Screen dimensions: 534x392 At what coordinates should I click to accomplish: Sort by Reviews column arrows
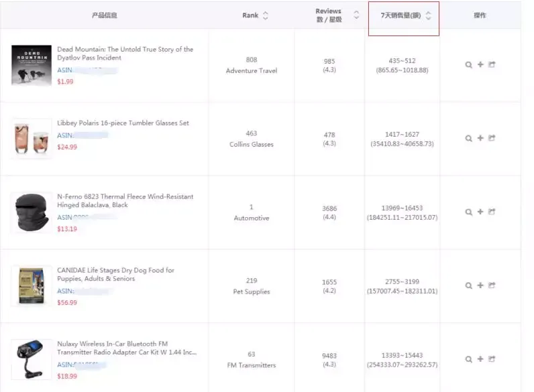click(356, 15)
